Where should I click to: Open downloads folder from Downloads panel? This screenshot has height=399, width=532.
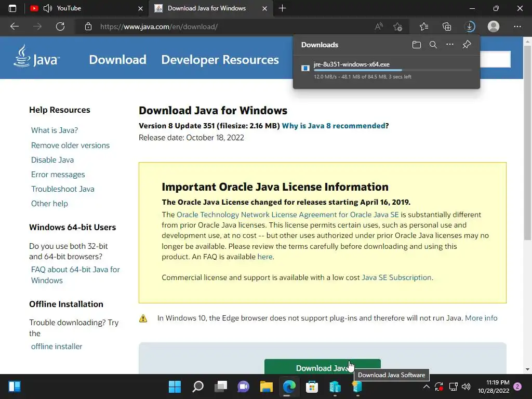(417, 45)
